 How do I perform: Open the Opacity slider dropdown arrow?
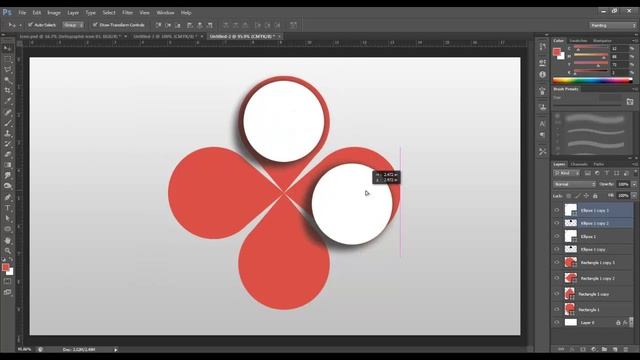pyautogui.click(x=634, y=184)
